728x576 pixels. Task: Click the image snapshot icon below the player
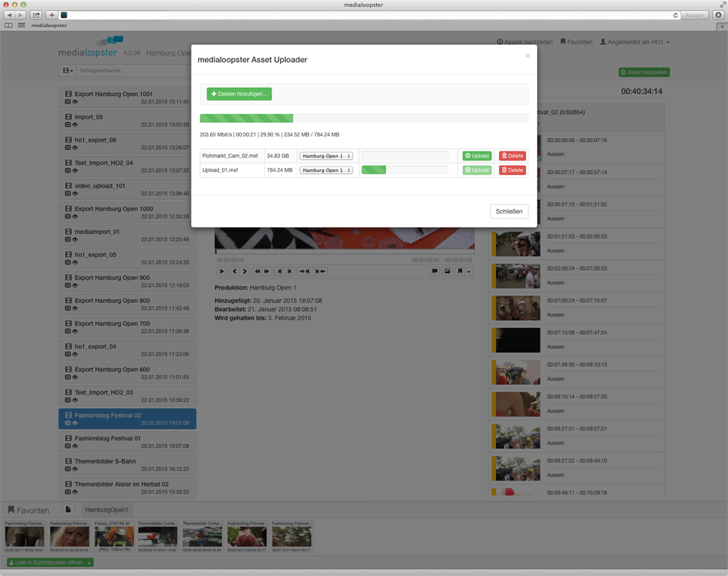click(447, 271)
